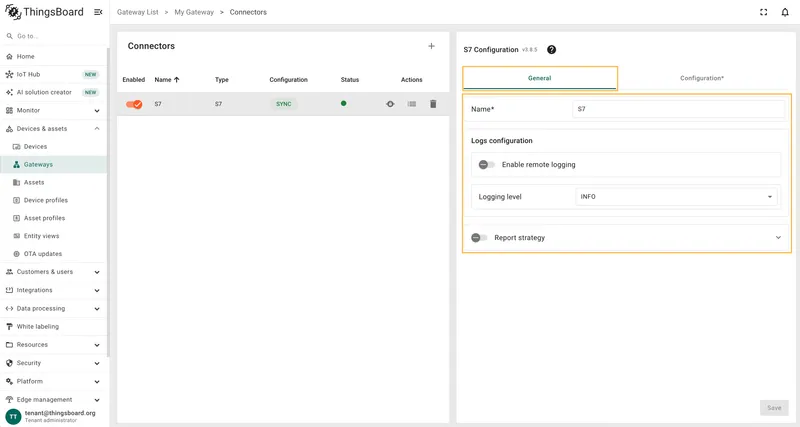Expand the Security chevron
The image size is (800, 427).
click(97, 364)
